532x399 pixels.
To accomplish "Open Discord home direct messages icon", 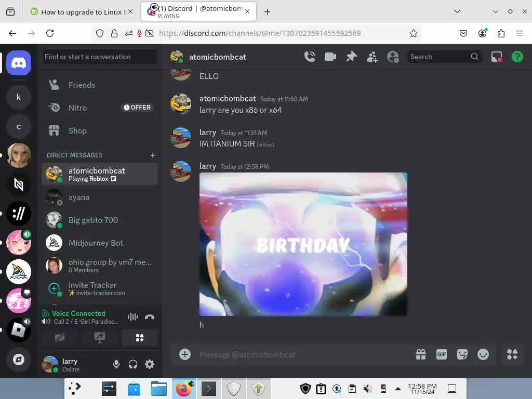I will pyautogui.click(x=19, y=63).
